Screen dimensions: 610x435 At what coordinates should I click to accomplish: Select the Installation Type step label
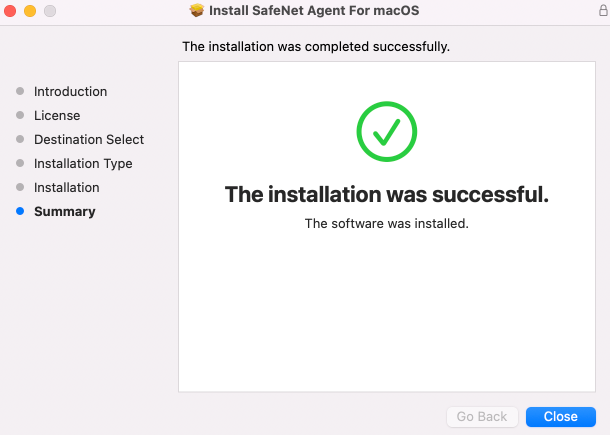[x=83, y=163]
